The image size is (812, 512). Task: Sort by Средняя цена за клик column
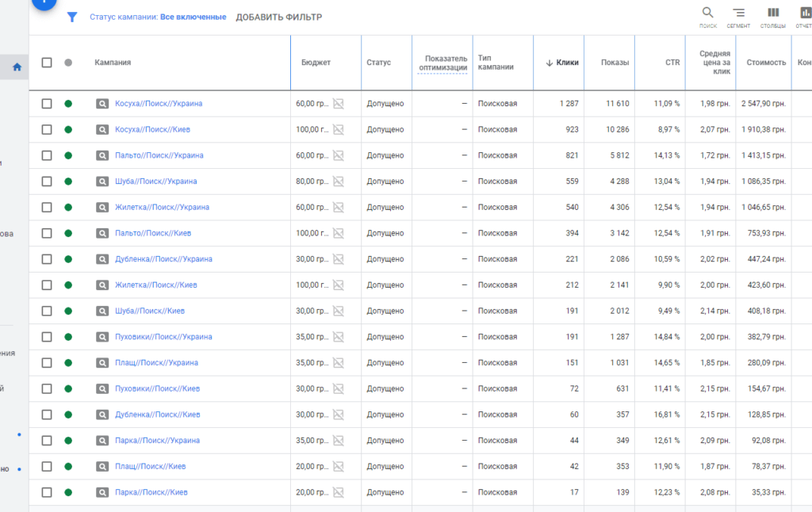[714, 63]
